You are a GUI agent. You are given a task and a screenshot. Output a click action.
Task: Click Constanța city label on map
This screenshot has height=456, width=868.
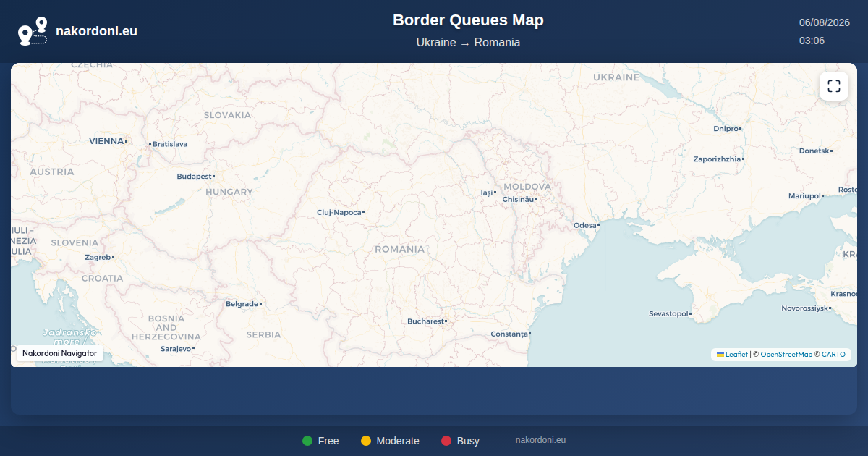click(509, 334)
